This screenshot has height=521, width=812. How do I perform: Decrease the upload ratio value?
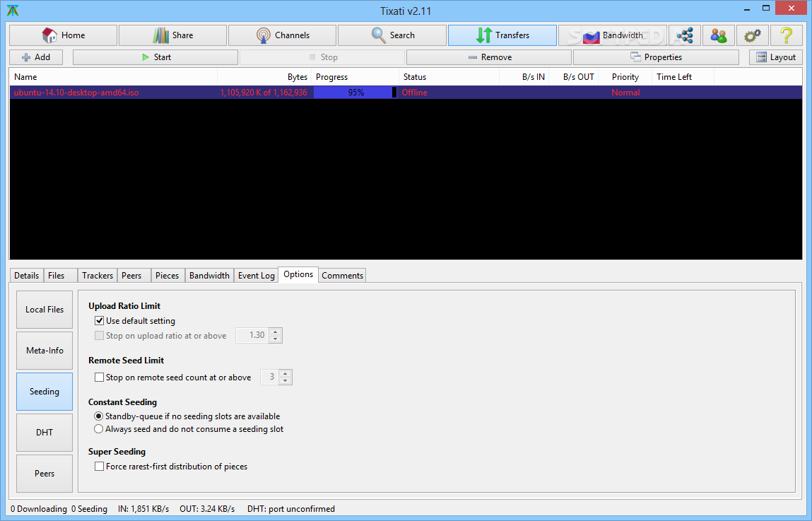276,339
